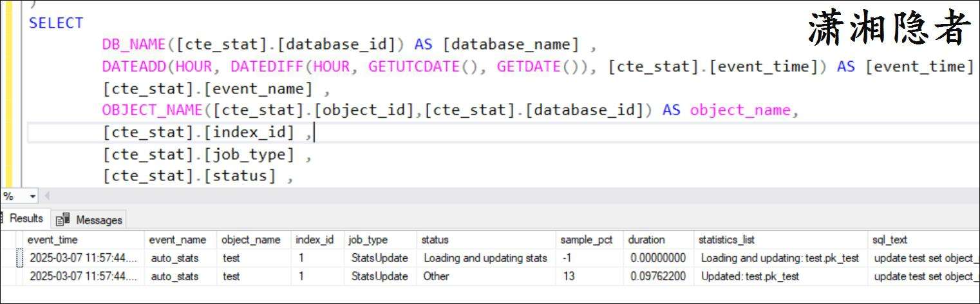Select the first row's selector box
This screenshot has height=304, width=980.
pyautogui.click(x=19, y=258)
